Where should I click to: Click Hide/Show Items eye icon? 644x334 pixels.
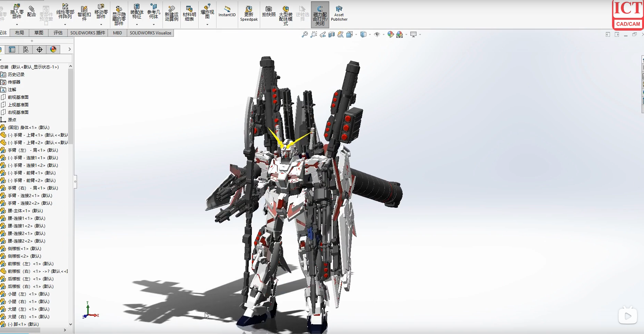(377, 34)
